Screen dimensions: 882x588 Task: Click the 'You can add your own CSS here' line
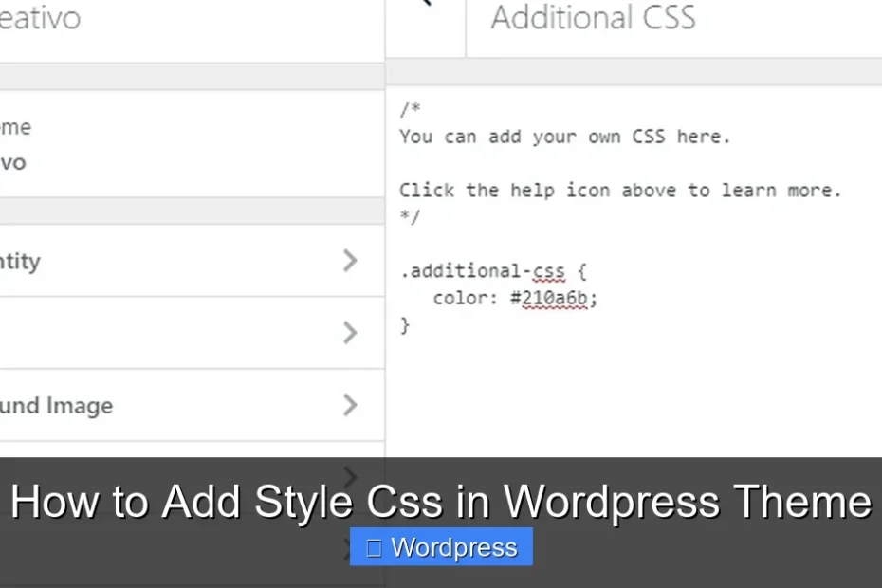[x=564, y=136]
